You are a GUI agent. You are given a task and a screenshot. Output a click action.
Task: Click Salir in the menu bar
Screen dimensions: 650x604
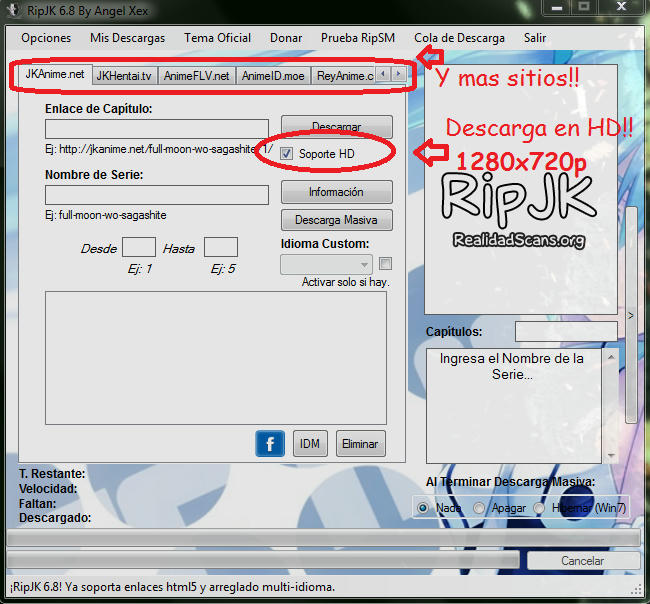pos(535,38)
